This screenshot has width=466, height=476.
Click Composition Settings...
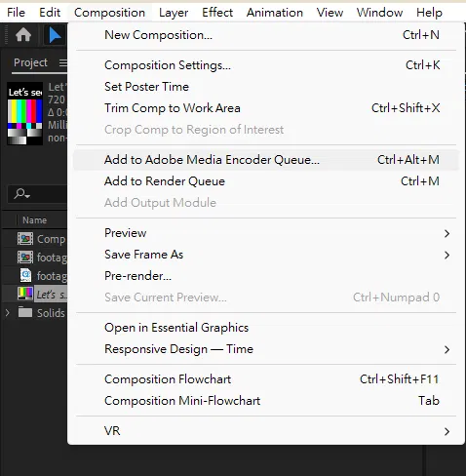tap(266, 65)
